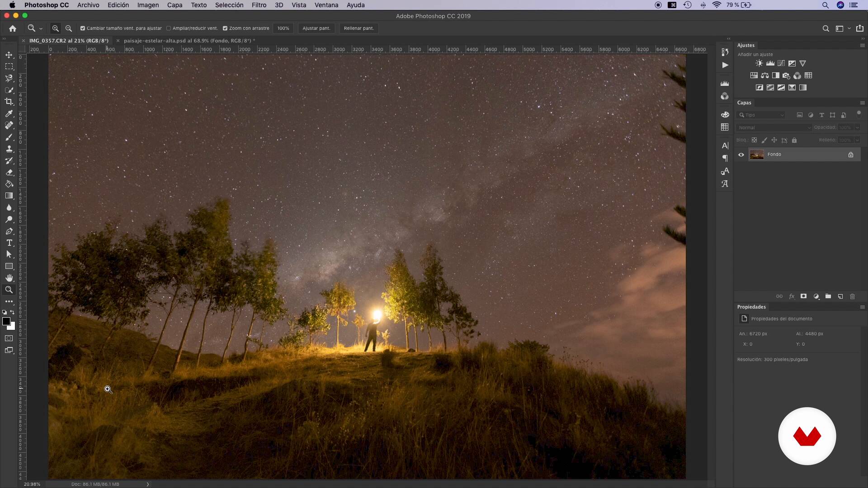Select the Crop tool
This screenshot has height=488, width=868.
pos(9,102)
